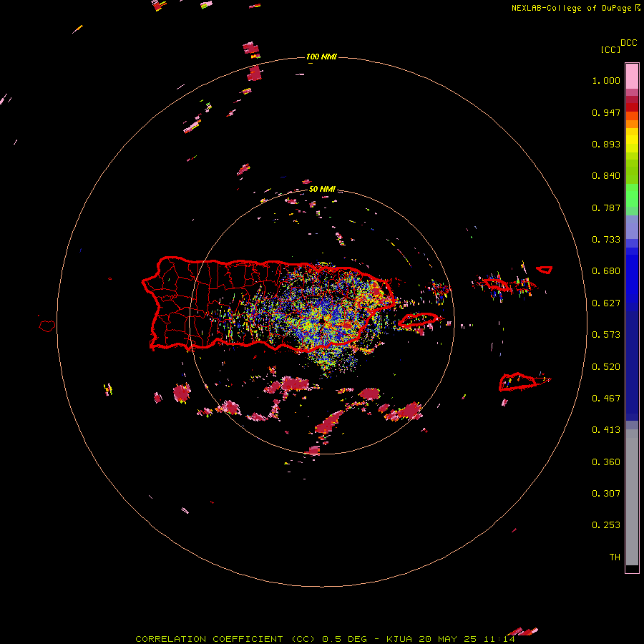
Task: Select the 0.733 scale value
Action: pos(606,240)
